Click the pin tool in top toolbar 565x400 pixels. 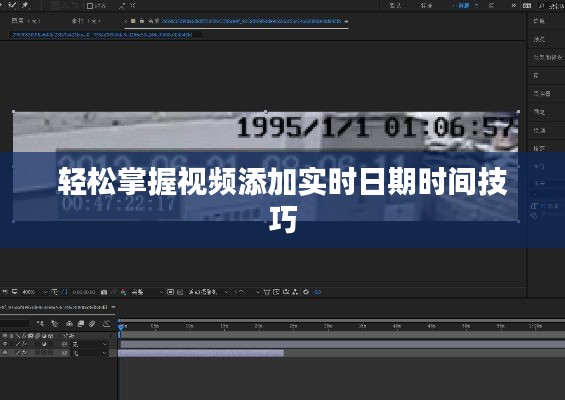point(25,5)
